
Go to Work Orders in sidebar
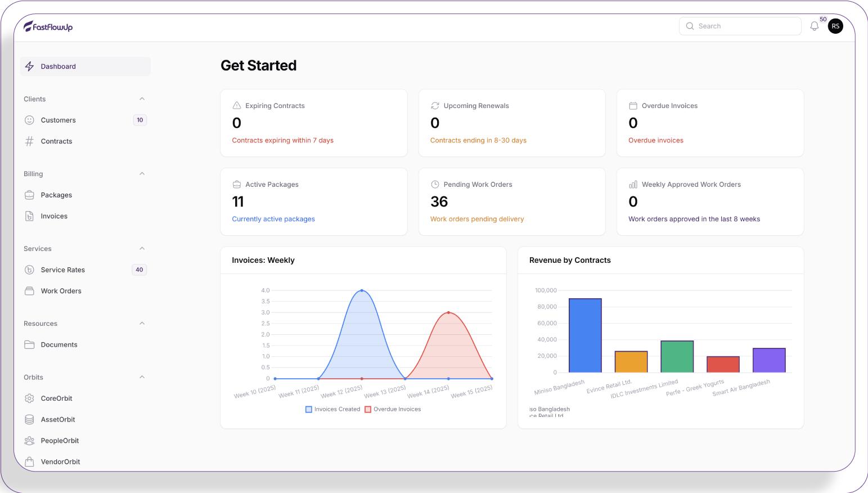(61, 291)
